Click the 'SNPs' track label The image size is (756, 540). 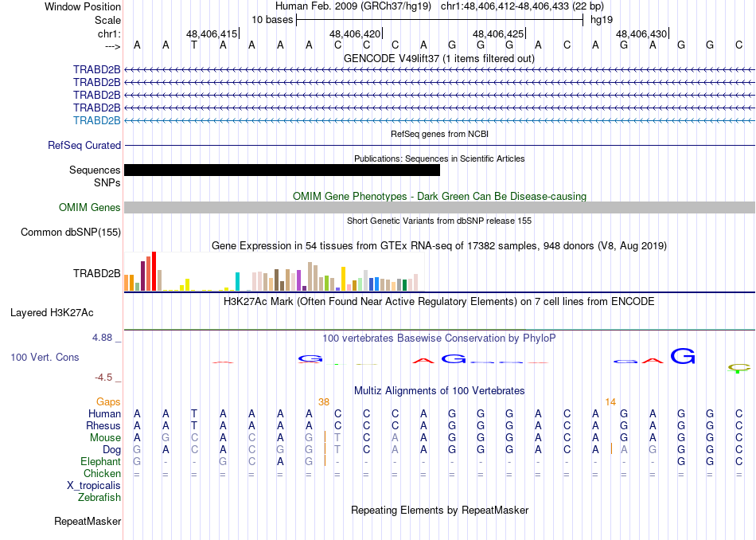pyautogui.click(x=107, y=182)
